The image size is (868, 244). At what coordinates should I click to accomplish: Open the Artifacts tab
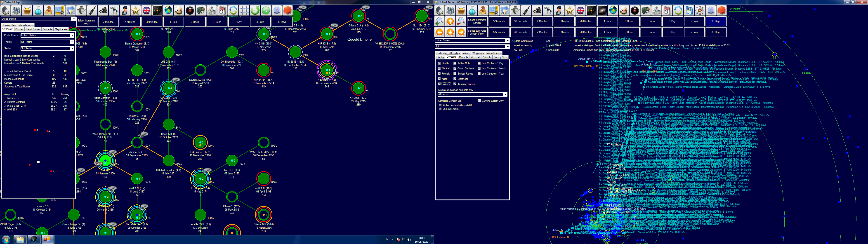[487, 57]
